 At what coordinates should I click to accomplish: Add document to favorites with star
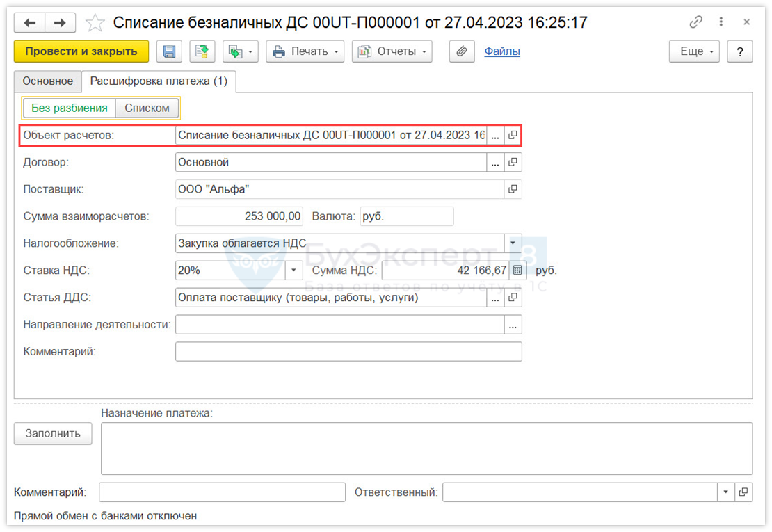tap(95, 23)
